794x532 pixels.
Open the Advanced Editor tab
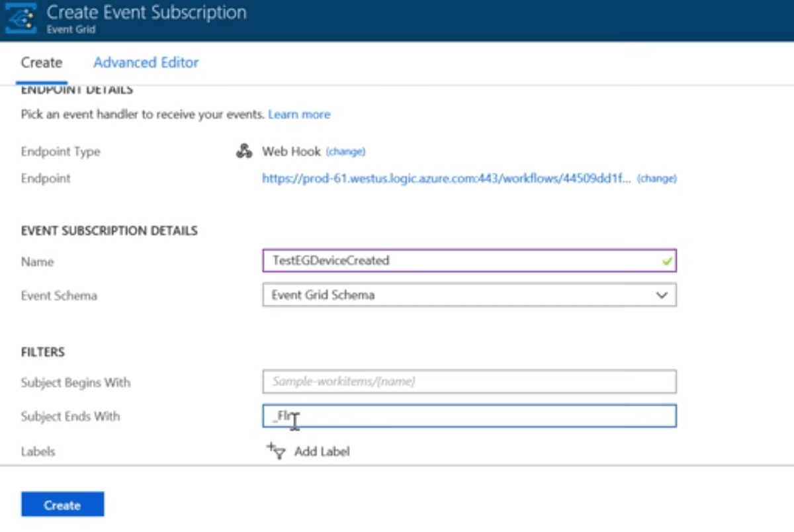pos(146,63)
